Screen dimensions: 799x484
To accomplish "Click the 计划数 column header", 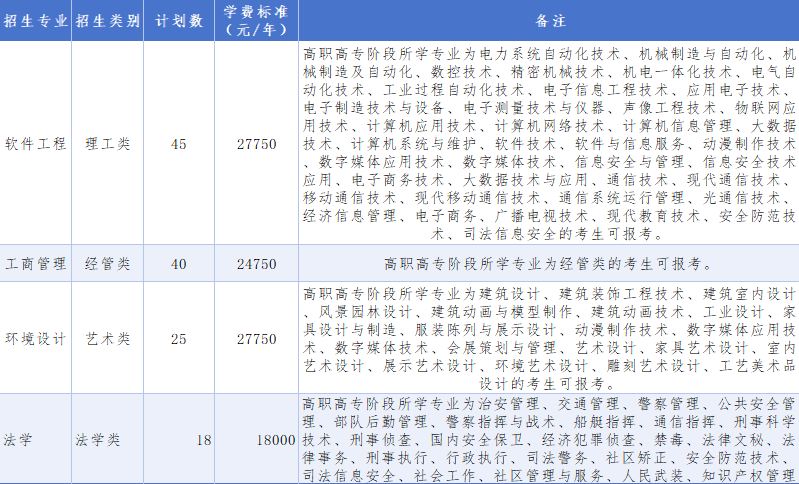I will point(179,20).
